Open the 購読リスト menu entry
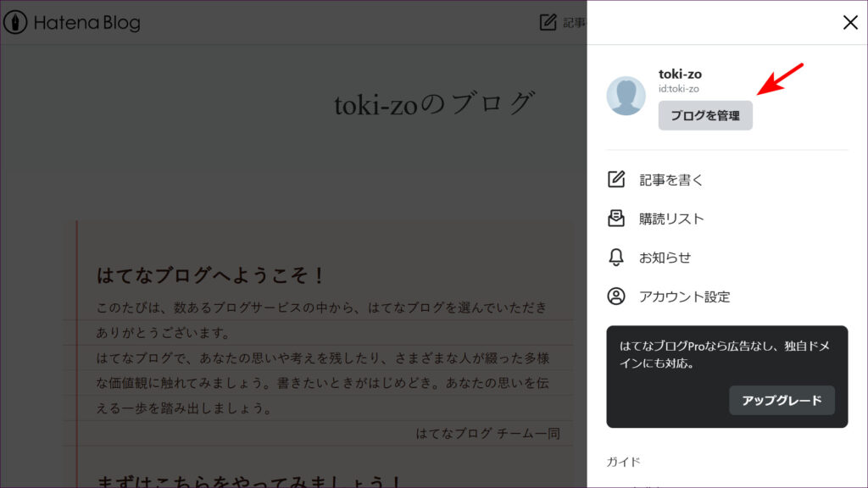Screen dimensions: 868x488 (671, 219)
